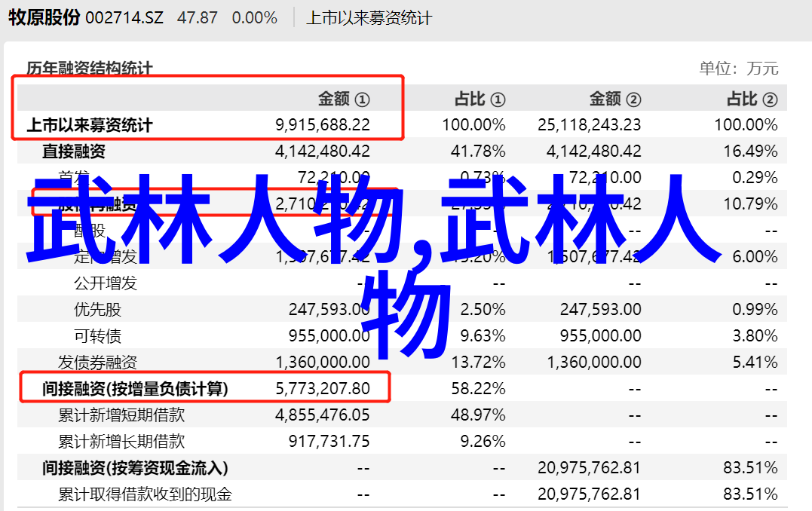The width and height of the screenshot is (812, 511).
Task: Expand the 间接融资(按增量负债计算) row
Action: [x=135, y=389]
